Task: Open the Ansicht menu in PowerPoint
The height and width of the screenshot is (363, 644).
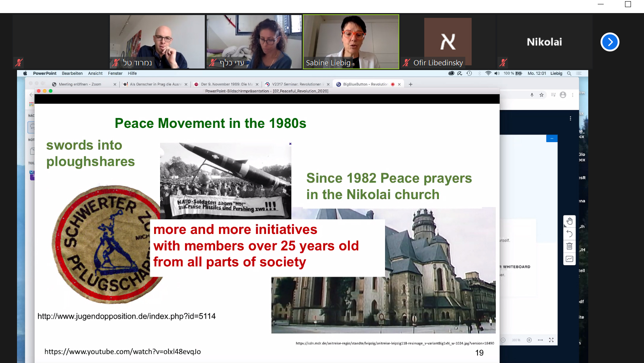Action: pos(95,73)
